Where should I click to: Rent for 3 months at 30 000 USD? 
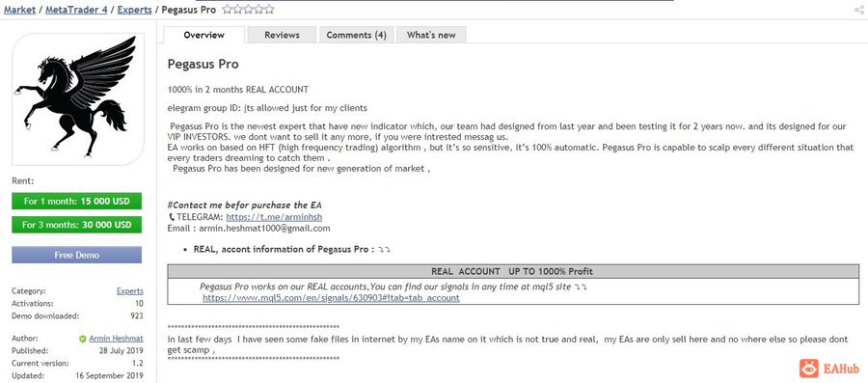click(x=77, y=225)
